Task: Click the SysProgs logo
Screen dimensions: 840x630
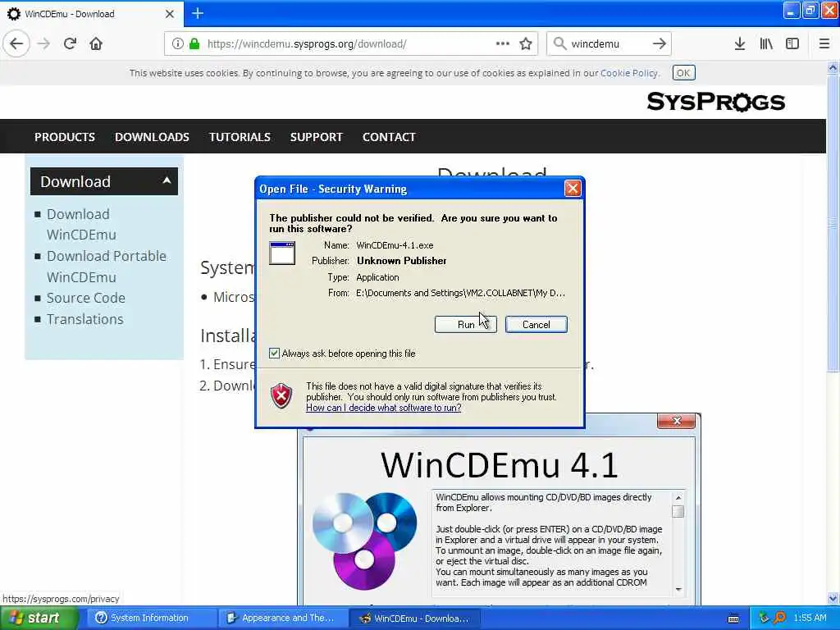Action: tap(715, 102)
